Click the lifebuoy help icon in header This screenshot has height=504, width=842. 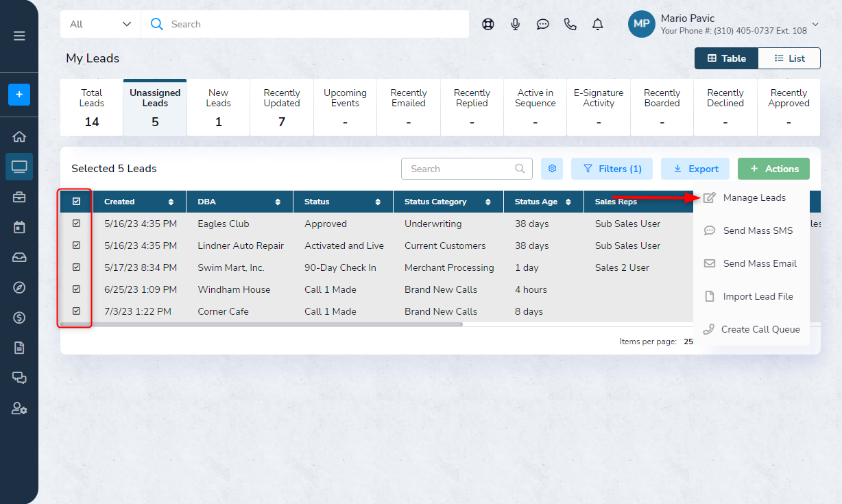488,24
